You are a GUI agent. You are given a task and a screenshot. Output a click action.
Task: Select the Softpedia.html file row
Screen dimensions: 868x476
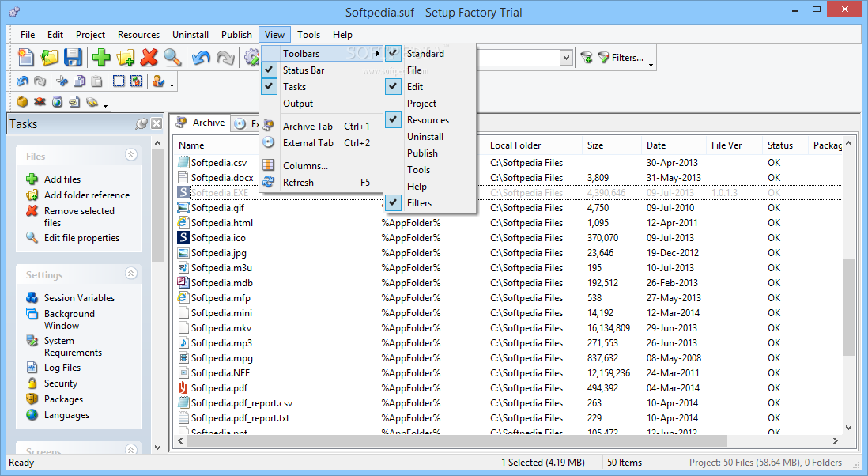[507, 222]
